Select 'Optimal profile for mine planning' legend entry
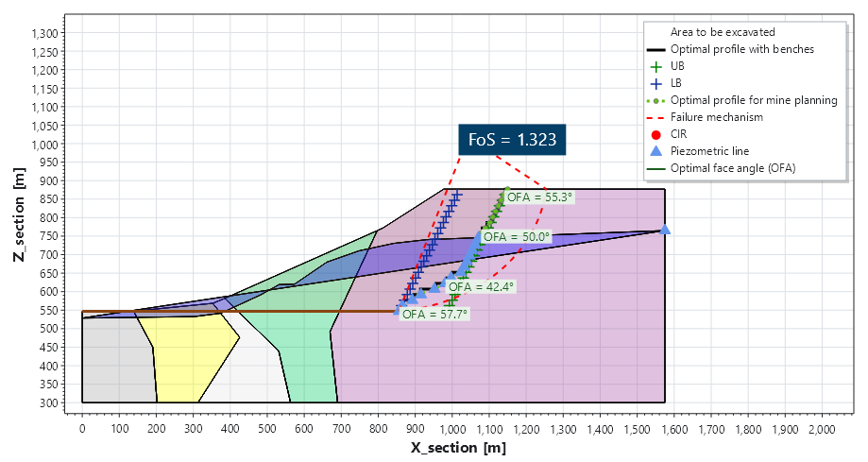 741,100
